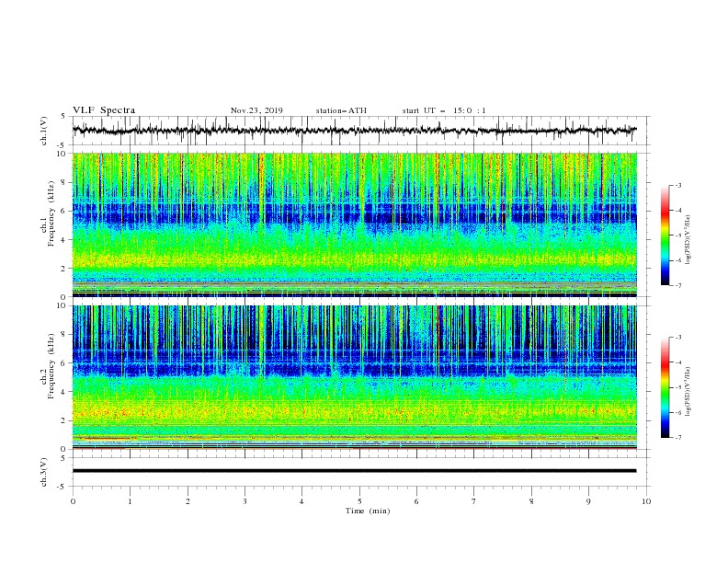728x563 pixels.
Task: Click the "Time (min)" axis title
Action: 368,511
